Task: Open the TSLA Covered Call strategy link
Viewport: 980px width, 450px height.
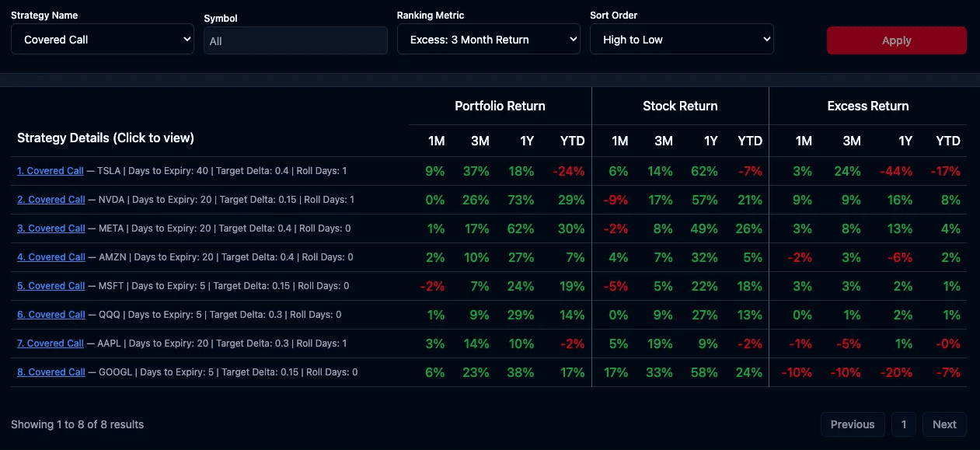Action: pos(51,171)
